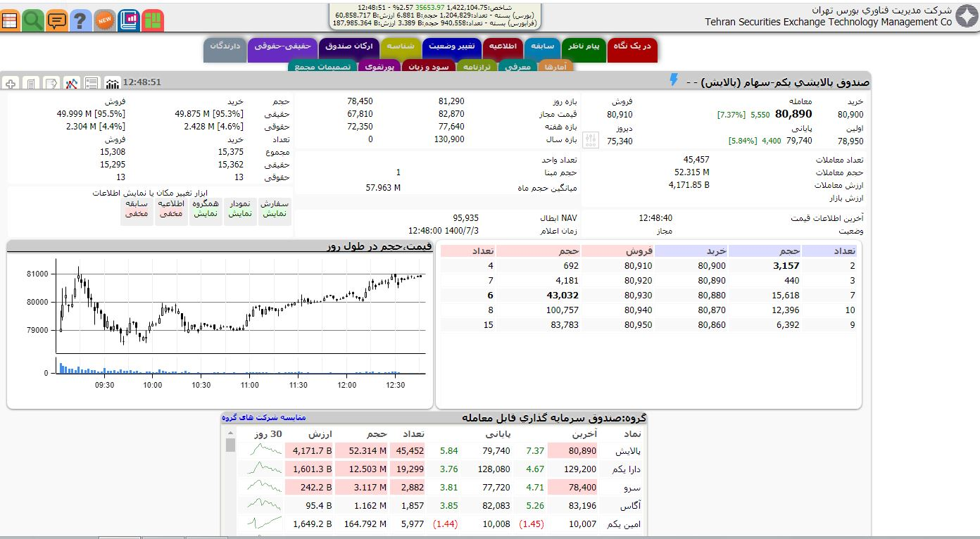The image size is (980, 539).
Task: Open the red-green market map icon
Action: pyautogui.click(x=152, y=20)
